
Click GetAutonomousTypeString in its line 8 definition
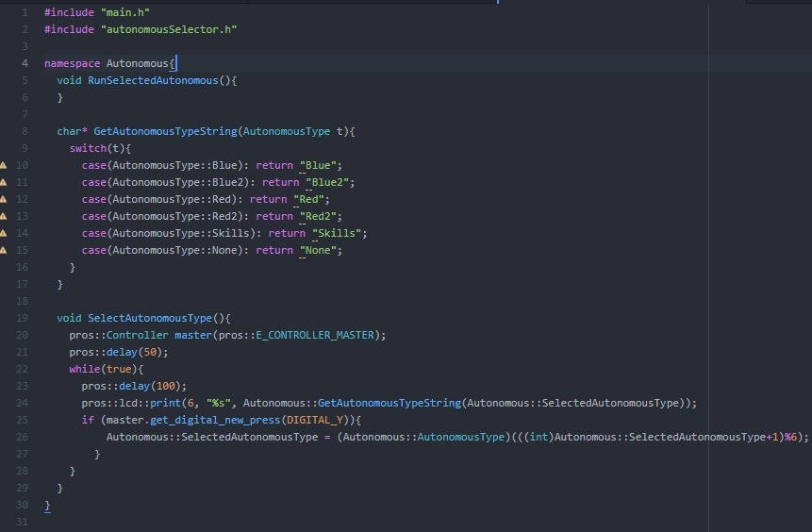click(x=165, y=131)
